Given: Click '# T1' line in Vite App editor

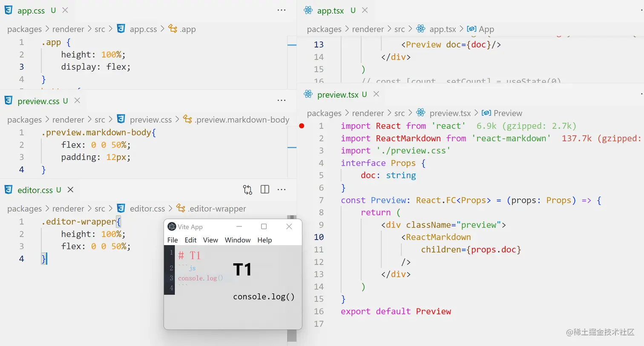Looking at the screenshot, I should [x=189, y=255].
